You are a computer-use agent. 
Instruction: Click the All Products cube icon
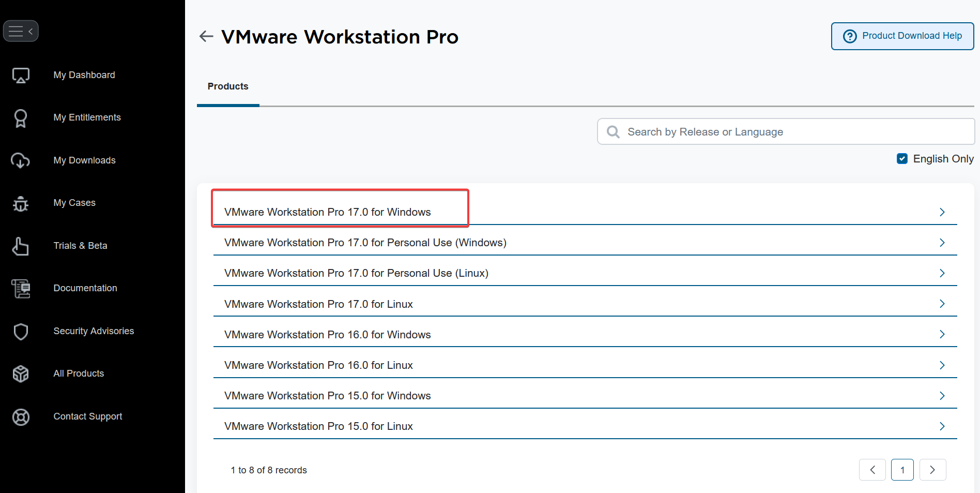(x=21, y=374)
